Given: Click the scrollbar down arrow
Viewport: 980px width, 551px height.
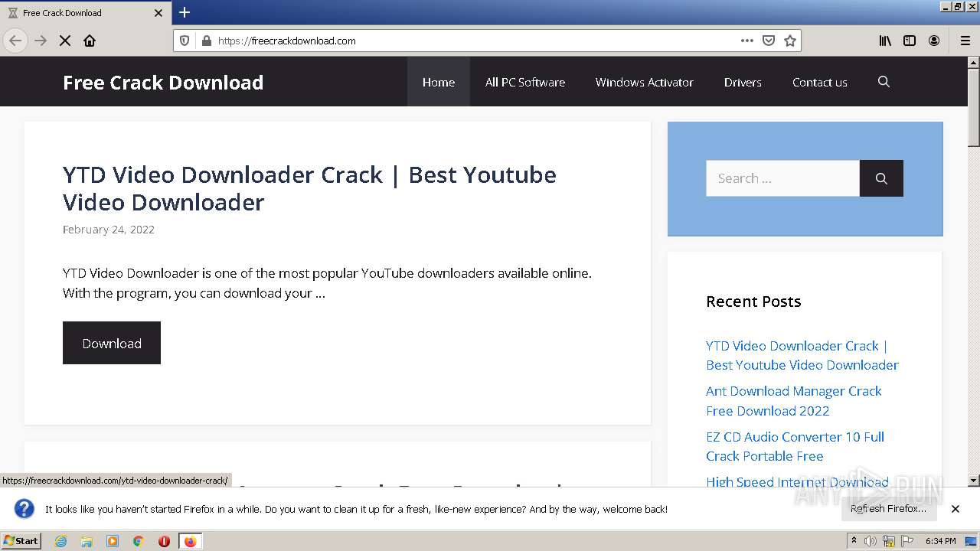Looking at the screenshot, I should tap(974, 481).
